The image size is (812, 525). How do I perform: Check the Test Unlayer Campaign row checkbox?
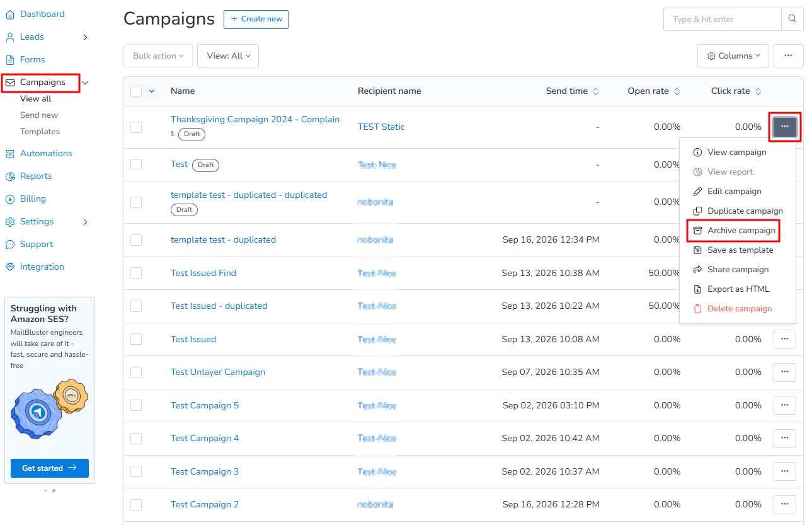click(x=136, y=372)
